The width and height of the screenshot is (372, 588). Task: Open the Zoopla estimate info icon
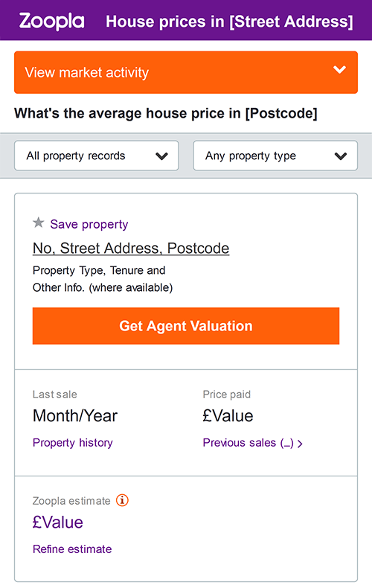(x=122, y=500)
